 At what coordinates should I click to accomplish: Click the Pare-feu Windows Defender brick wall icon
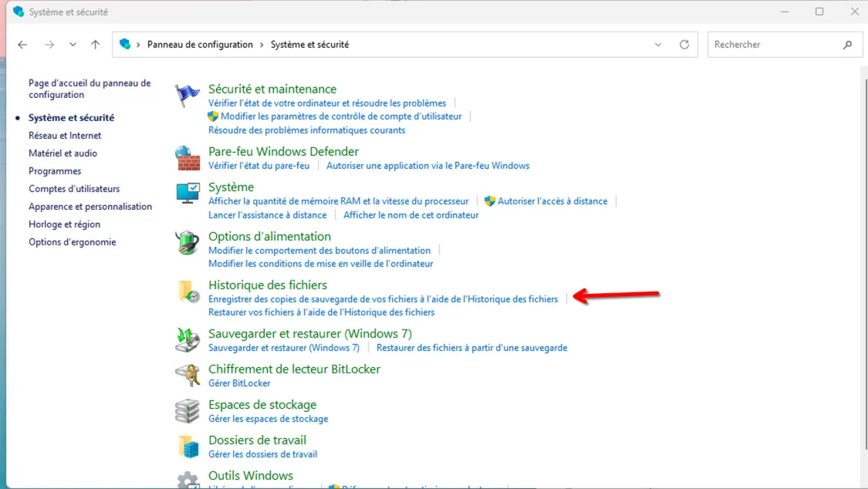pyautogui.click(x=187, y=158)
